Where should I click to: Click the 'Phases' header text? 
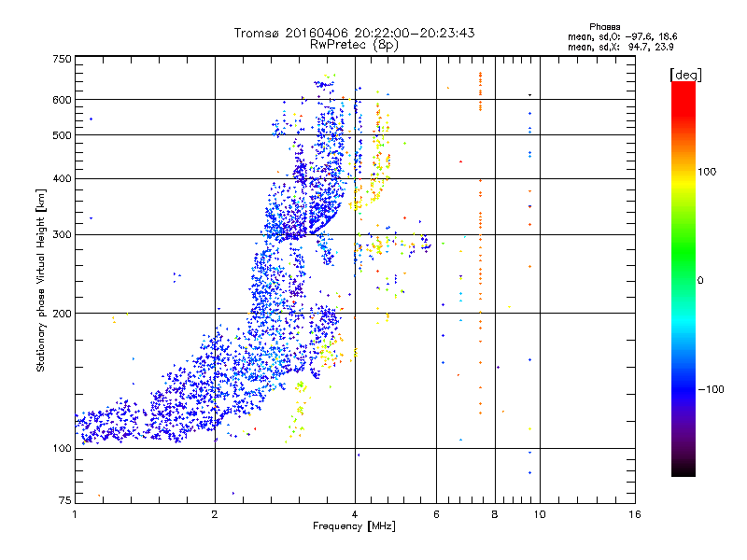pos(604,27)
